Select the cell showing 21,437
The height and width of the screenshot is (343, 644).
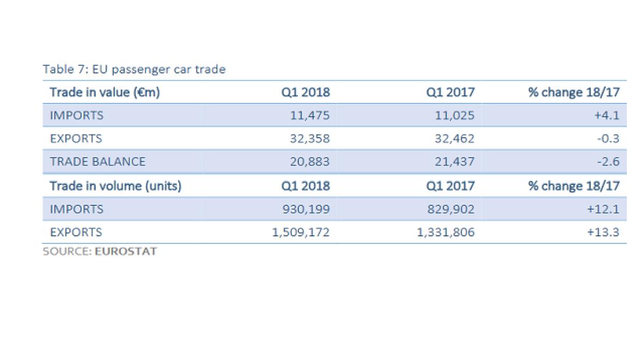[x=455, y=162]
